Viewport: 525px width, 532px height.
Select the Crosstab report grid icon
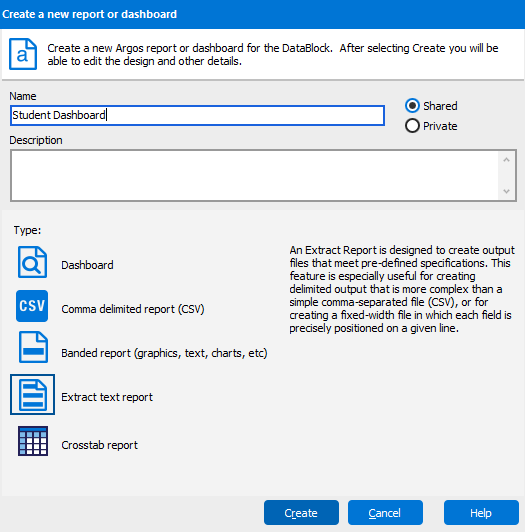(33, 441)
